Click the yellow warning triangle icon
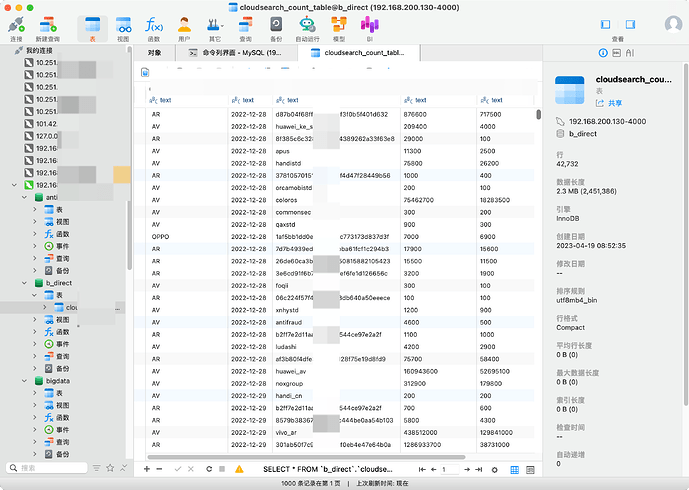689x490 pixels. coord(239,469)
